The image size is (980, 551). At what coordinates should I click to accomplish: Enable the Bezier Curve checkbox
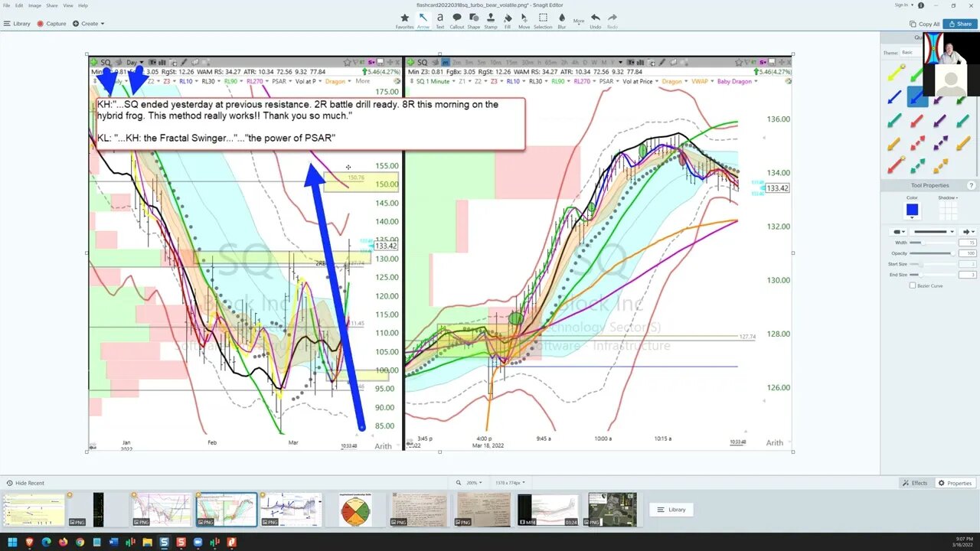coord(913,285)
